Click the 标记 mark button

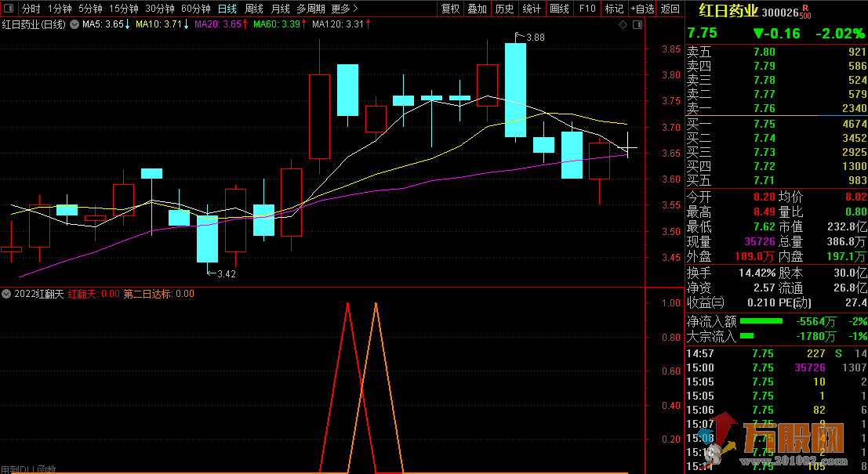click(614, 9)
